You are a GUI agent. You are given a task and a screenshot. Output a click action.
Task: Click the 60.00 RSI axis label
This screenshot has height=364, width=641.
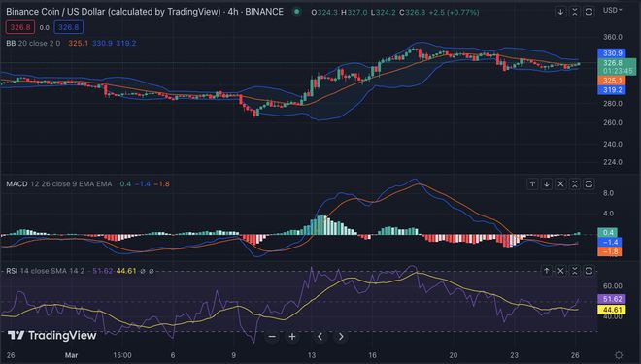tap(613, 286)
